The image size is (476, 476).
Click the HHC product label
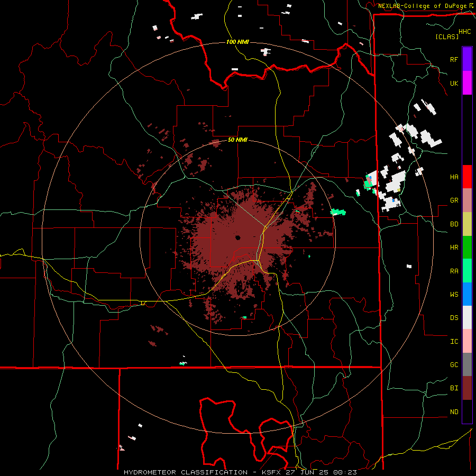coord(465,32)
